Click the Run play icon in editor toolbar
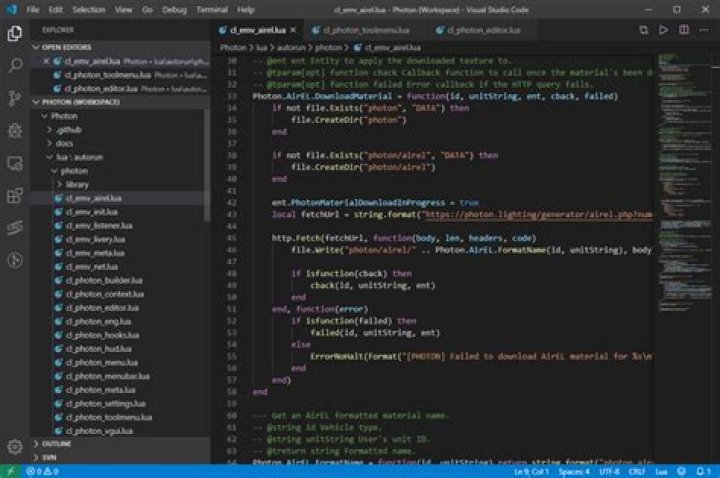 (x=663, y=30)
